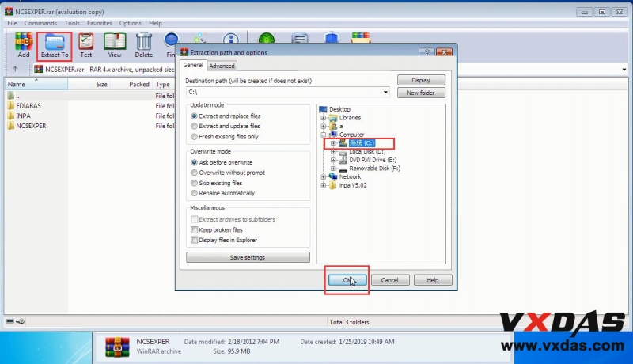Open the destination path dropdown
Viewport: 633px width, 364px height.
pyautogui.click(x=385, y=92)
